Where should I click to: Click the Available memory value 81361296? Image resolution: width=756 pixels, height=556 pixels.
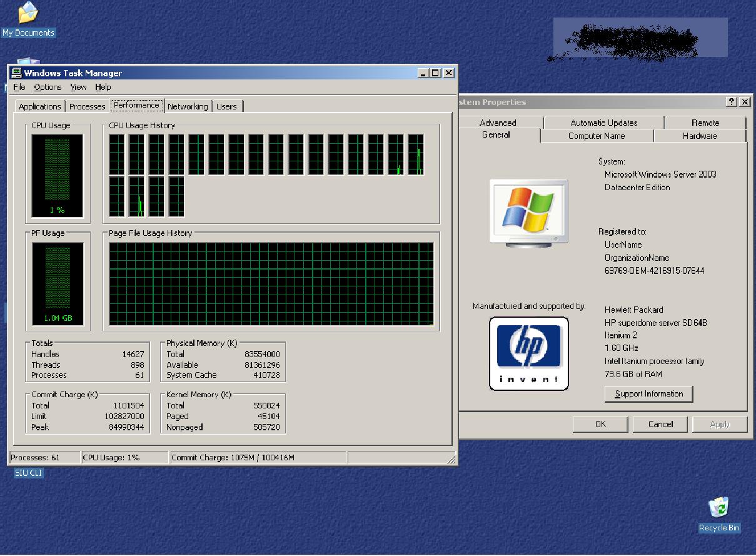point(262,365)
